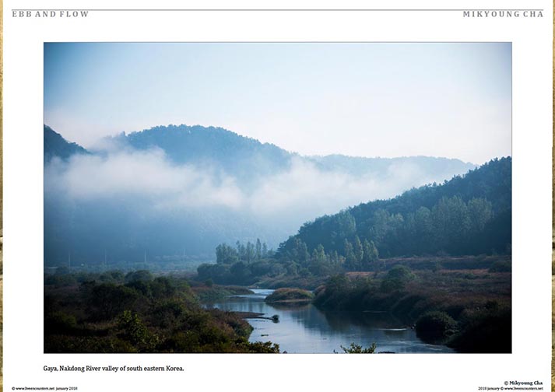Click the small grassy island in the river
The width and height of the screenshot is (555, 392).
(290, 295)
